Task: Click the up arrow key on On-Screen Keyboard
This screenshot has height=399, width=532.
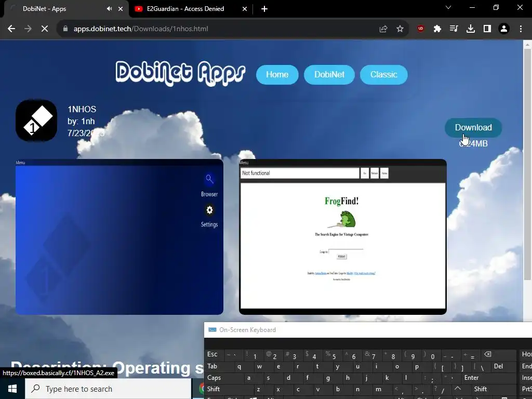Action: (x=458, y=389)
